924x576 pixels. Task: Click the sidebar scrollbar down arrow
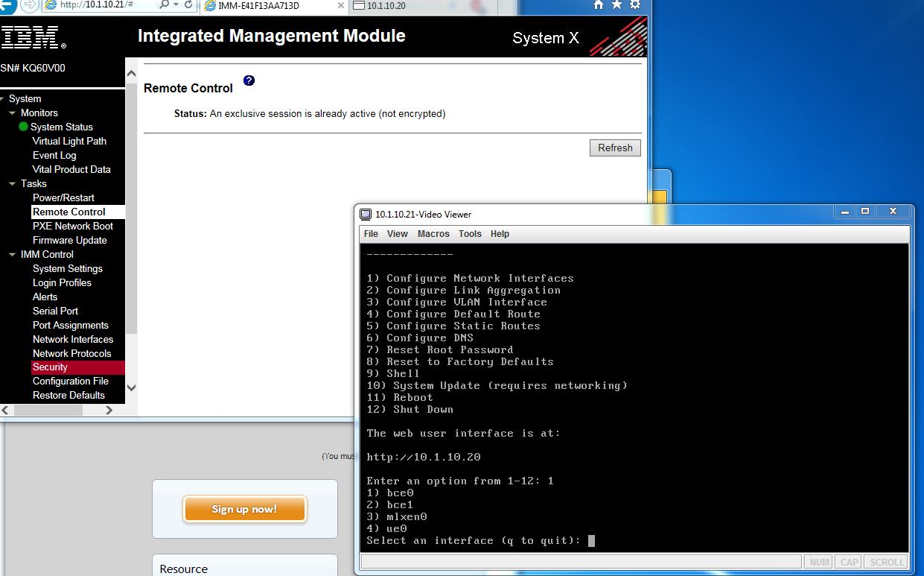coord(131,387)
